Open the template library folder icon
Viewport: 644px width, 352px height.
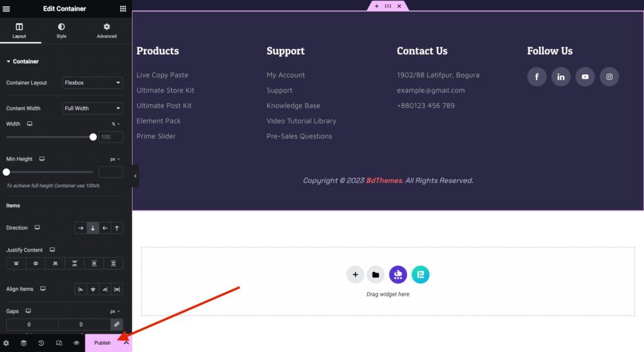click(x=375, y=275)
